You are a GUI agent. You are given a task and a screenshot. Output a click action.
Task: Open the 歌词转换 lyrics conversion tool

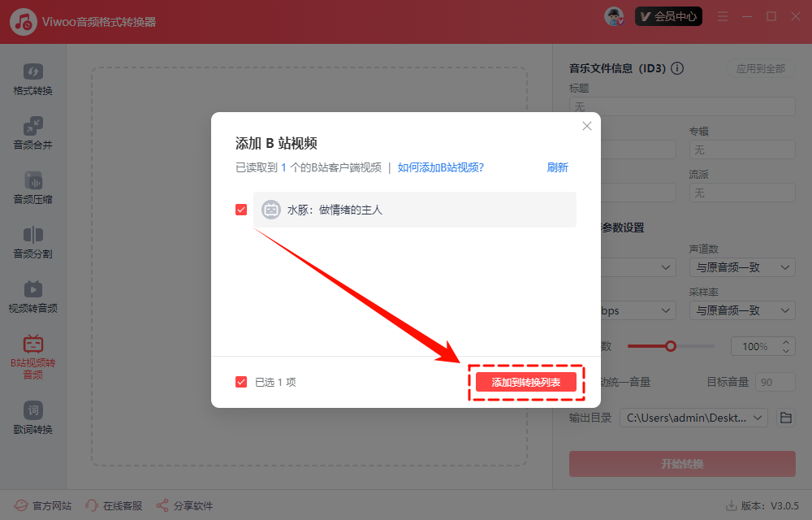[x=32, y=418]
